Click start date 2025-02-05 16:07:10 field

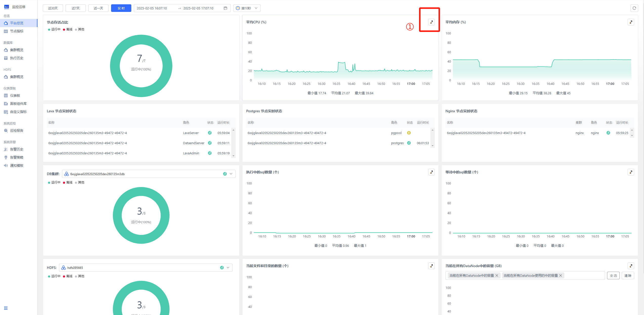[152, 8]
